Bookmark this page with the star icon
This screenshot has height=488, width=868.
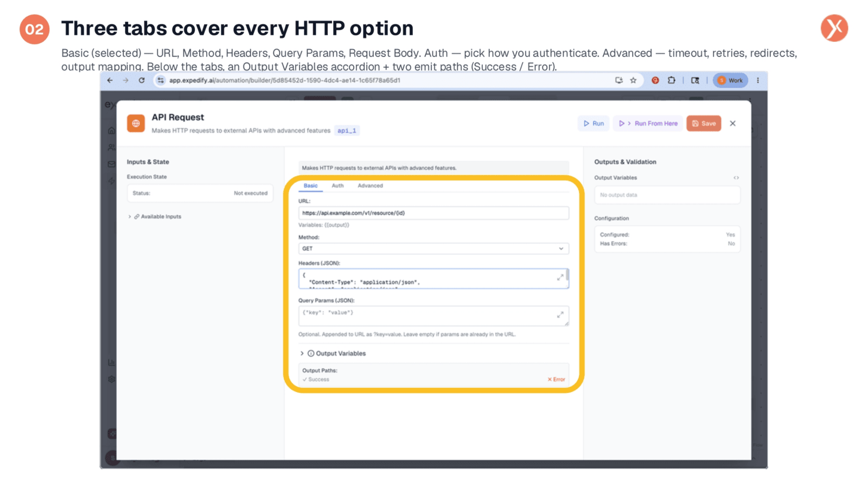633,80
